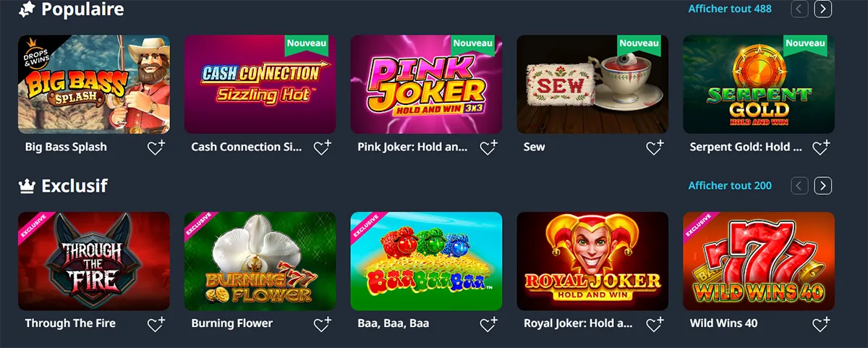Add Big Bass Splash to favorites
868x348 pixels.
(x=156, y=148)
